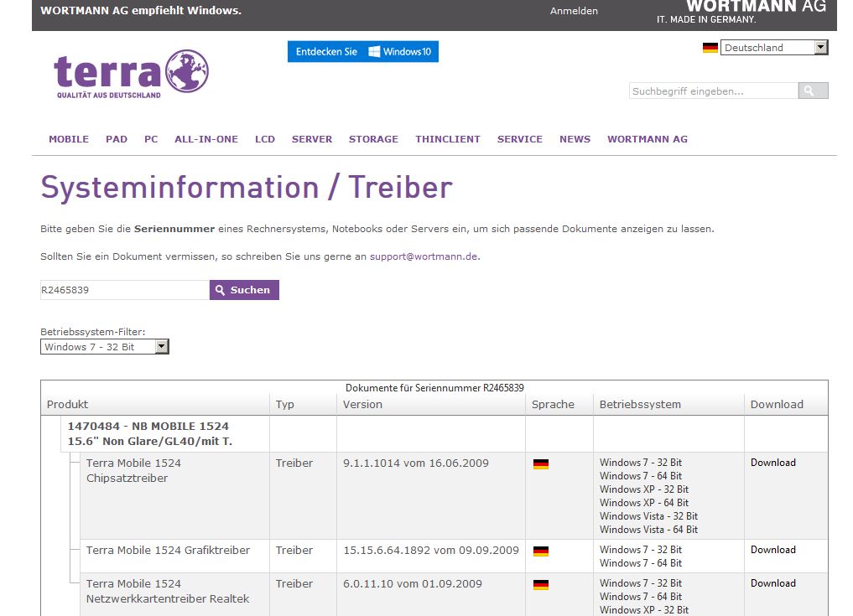The width and height of the screenshot is (853, 616).
Task: Click Windows Vista - 64 Bit entry
Action: pos(648,530)
